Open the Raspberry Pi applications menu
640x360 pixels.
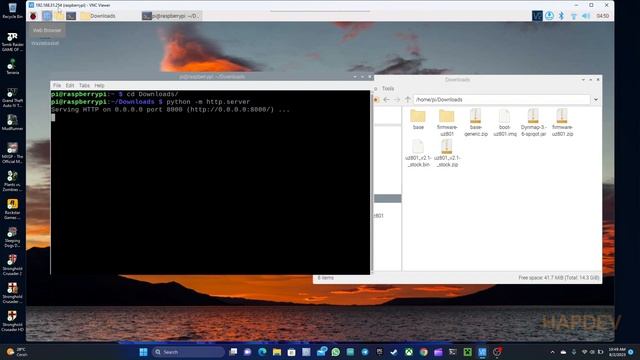[x=33, y=16]
